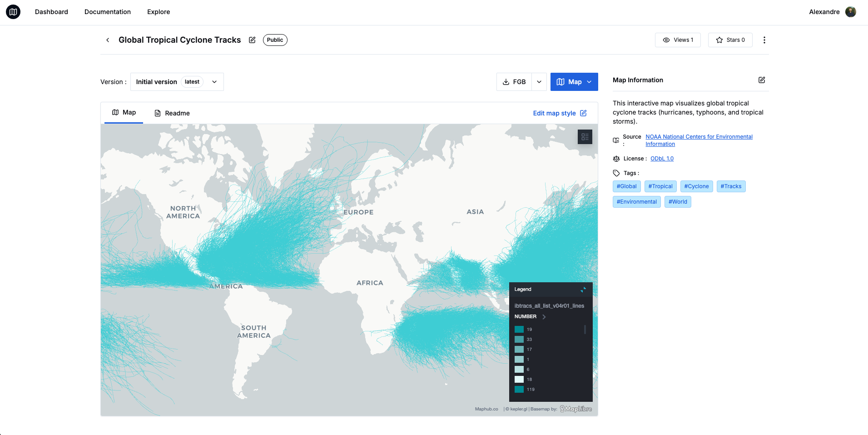The width and height of the screenshot is (868, 435).
Task: Open the ODbL 1.0 license link
Action: [x=662, y=158]
